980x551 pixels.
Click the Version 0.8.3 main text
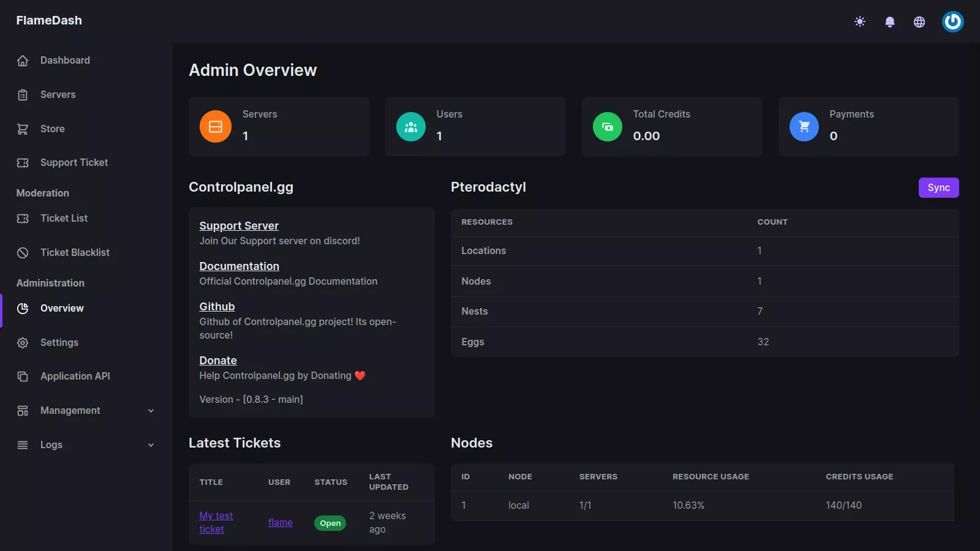251,400
